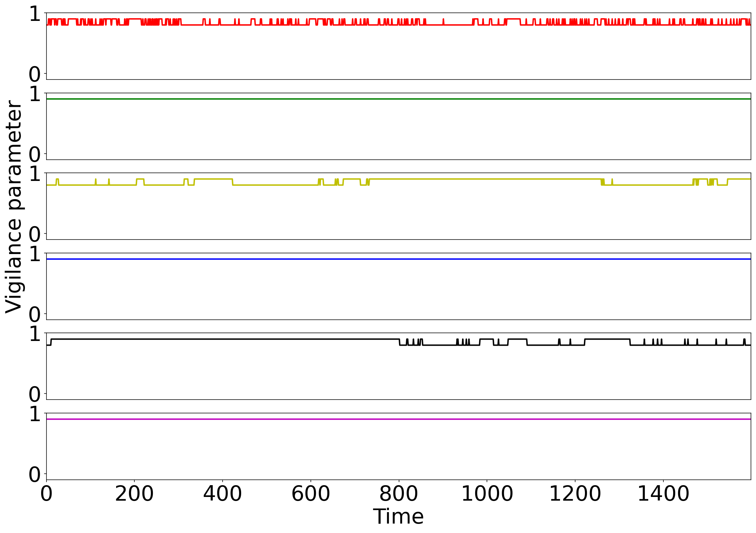Click the x-axis tick label 800
Screen dimensions: 756x533
pyautogui.click(x=399, y=494)
